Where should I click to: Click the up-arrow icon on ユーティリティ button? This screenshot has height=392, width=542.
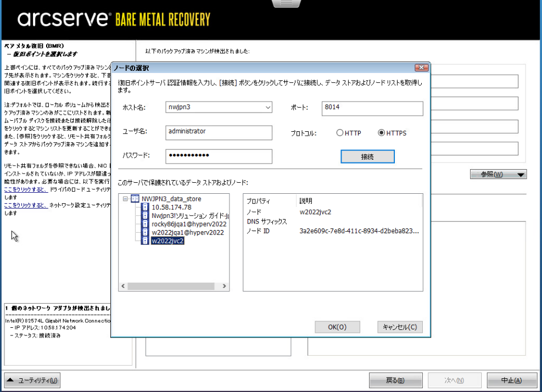pos(10,380)
